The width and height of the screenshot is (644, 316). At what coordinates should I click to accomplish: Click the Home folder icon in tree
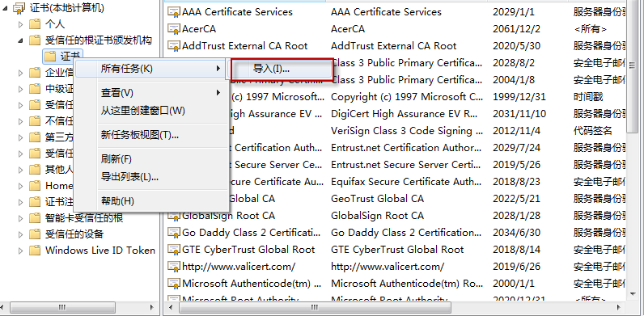coord(35,186)
